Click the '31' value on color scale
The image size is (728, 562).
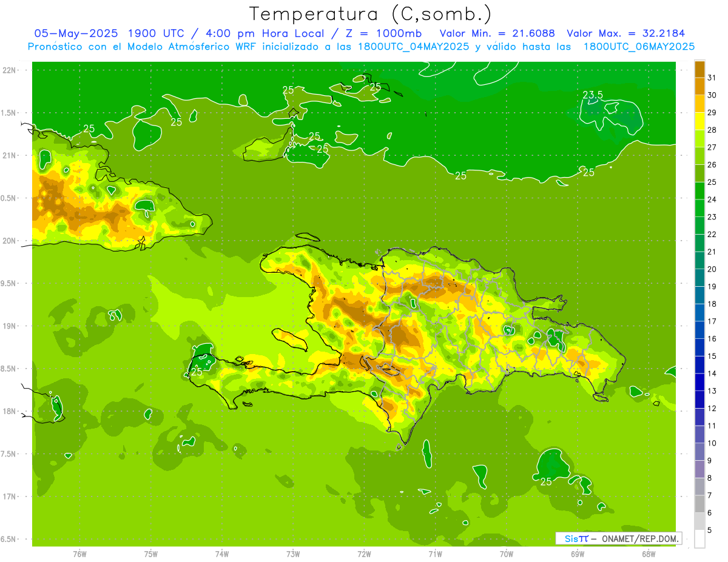click(x=712, y=78)
